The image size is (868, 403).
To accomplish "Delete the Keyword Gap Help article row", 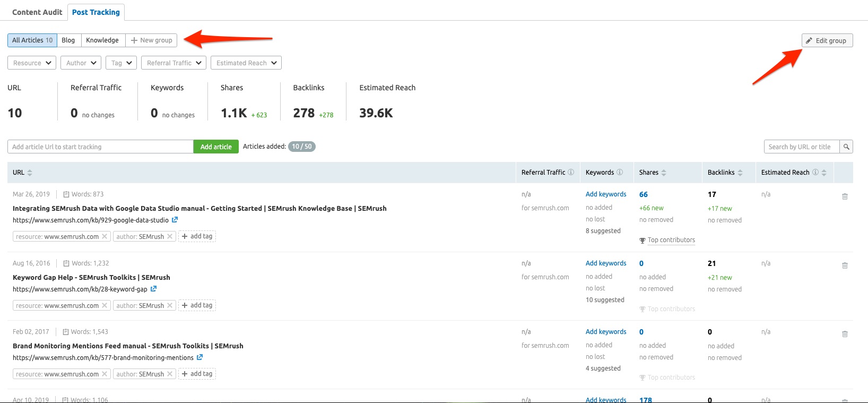I will point(845,265).
